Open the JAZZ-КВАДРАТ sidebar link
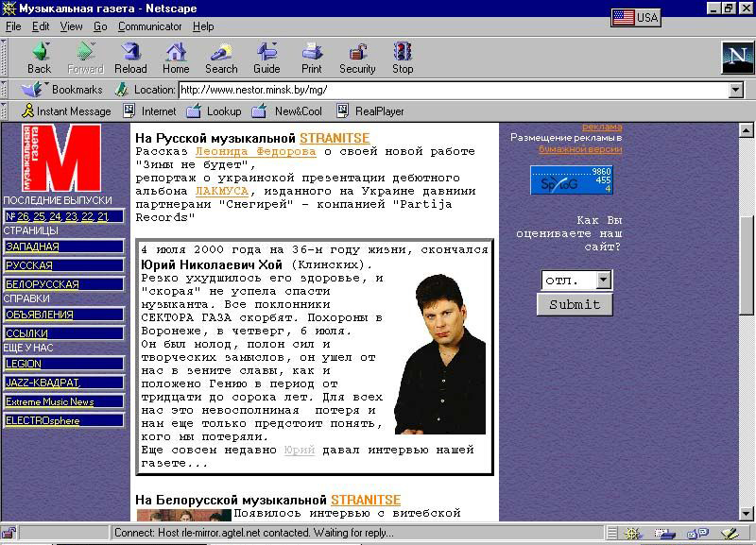This screenshot has width=756, height=545. pos(43,383)
